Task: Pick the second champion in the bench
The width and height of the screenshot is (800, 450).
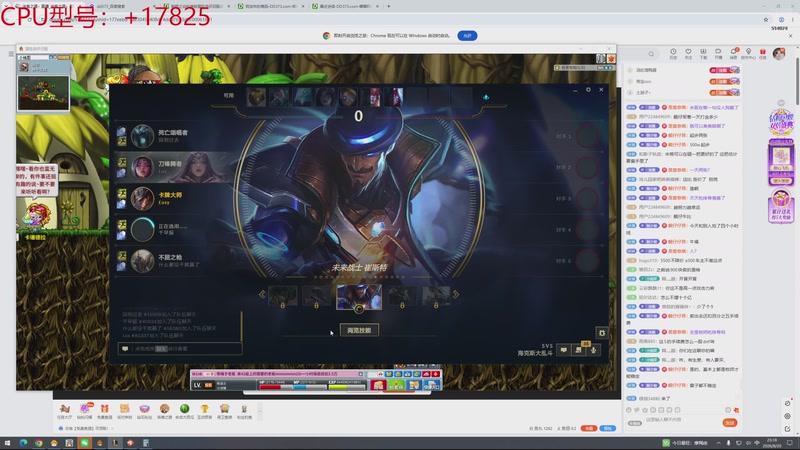Action: [x=279, y=97]
